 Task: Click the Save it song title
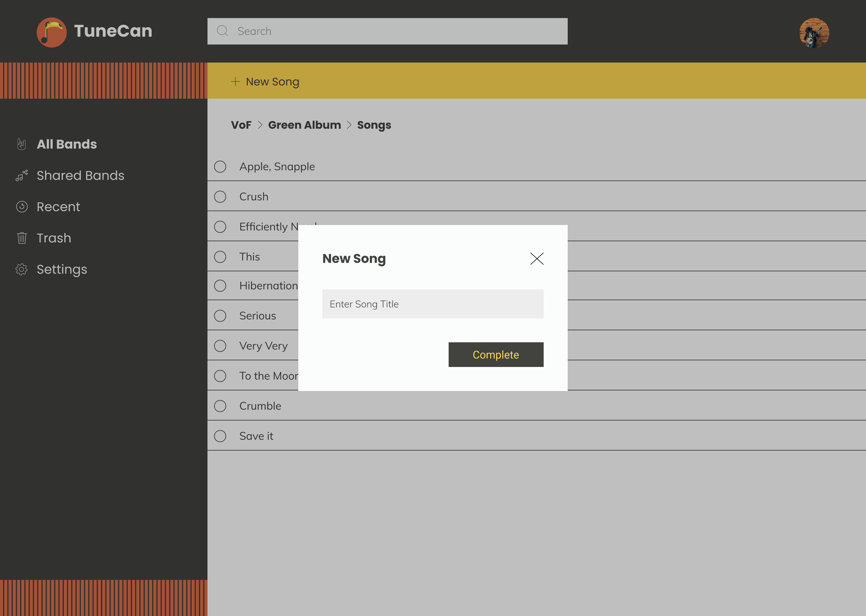pos(256,436)
